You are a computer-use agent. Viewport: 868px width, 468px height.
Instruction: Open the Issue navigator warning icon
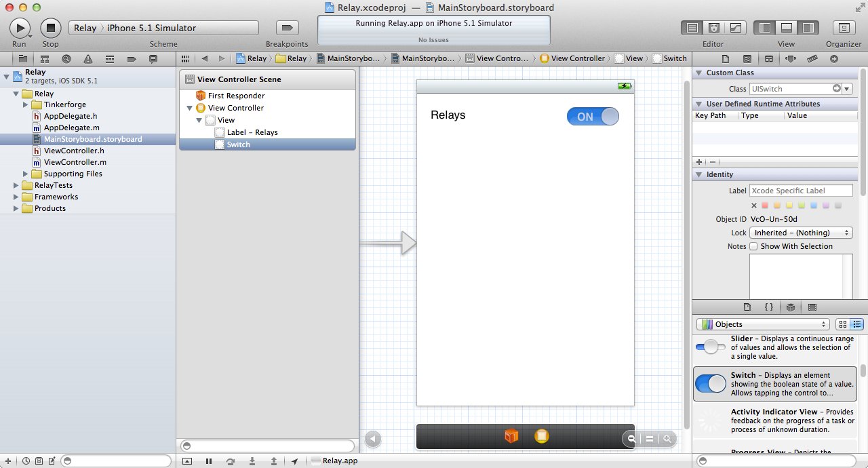pos(88,59)
